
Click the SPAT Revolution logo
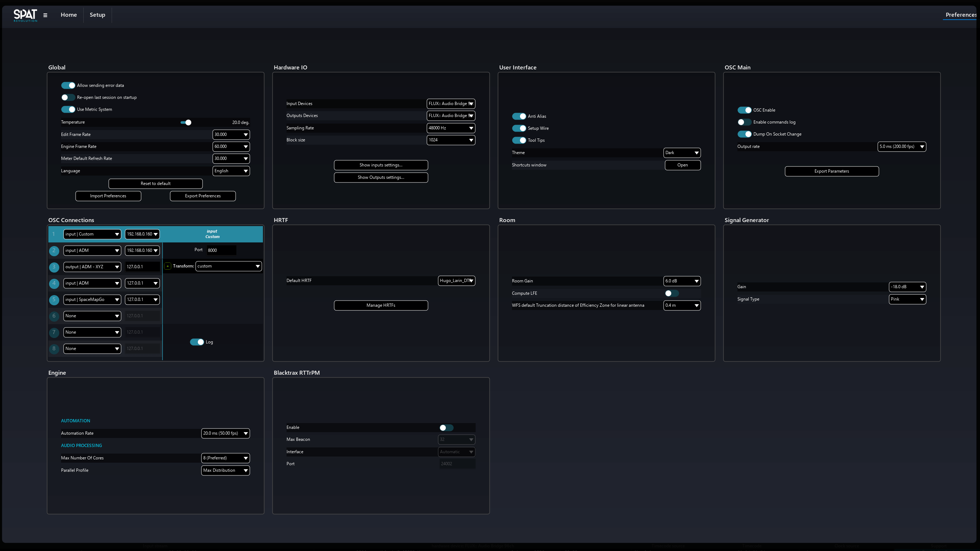point(25,15)
